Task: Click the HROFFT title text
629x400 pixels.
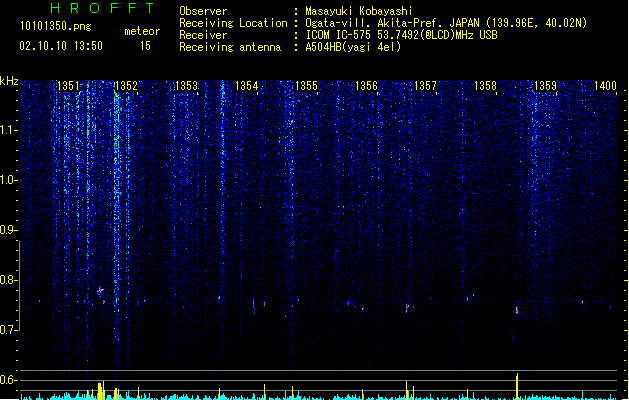Action: (102, 8)
